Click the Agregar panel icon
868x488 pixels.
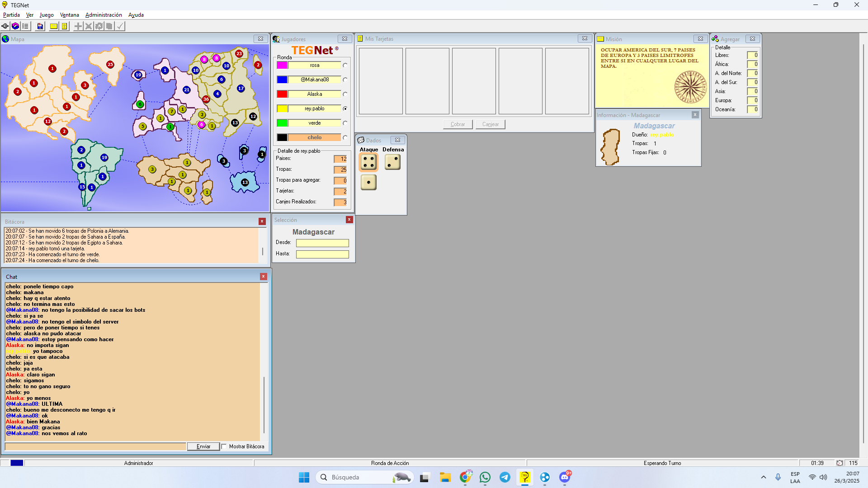click(x=715, y=39)
